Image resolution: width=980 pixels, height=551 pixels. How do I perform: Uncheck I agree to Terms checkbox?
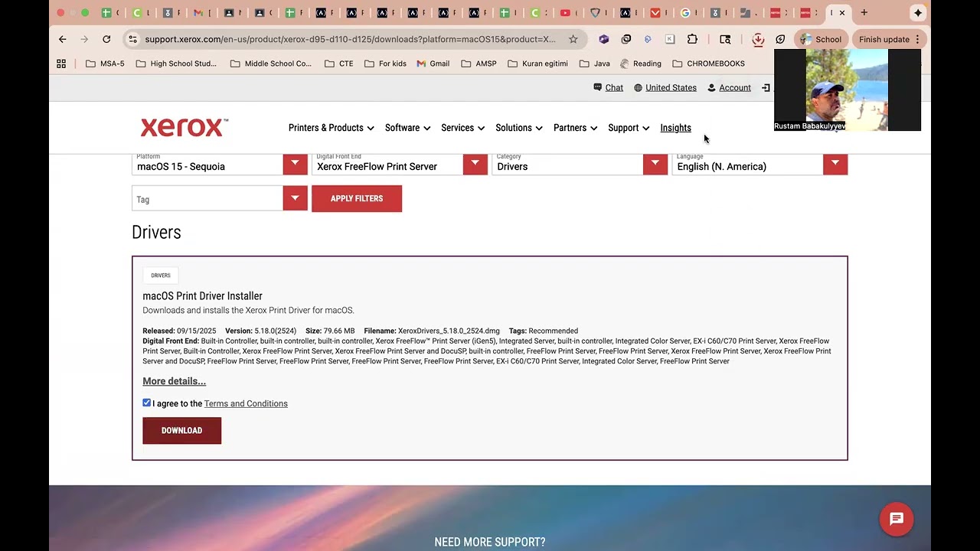[x=147, y=403]
